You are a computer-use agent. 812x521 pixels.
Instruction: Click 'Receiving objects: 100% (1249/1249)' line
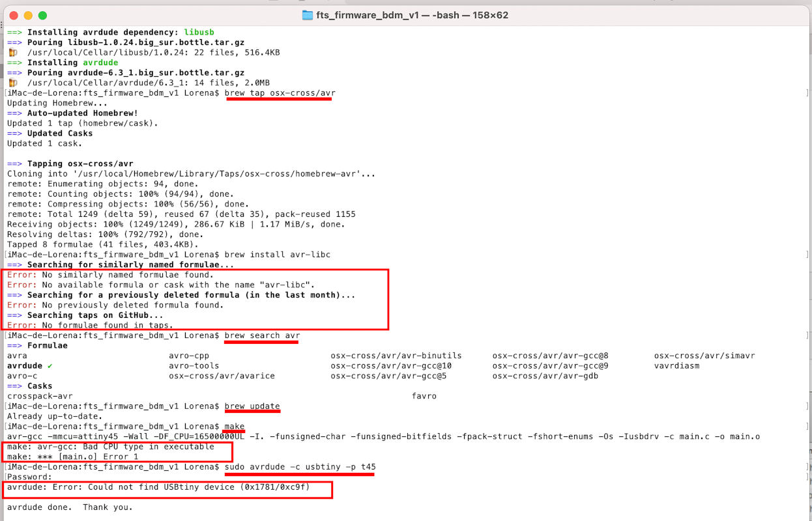point(177,224)
